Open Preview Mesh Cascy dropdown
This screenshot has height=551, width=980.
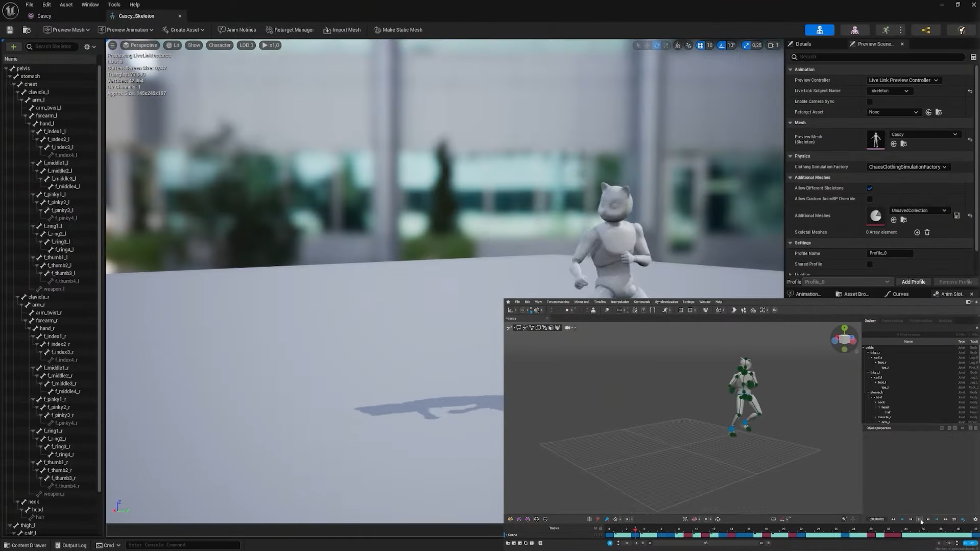pyautogui.click(x=925, y=134)
